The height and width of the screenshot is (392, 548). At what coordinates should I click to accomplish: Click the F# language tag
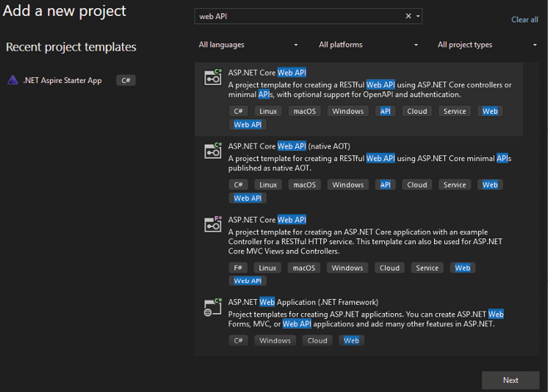click(x=238, y=267)
